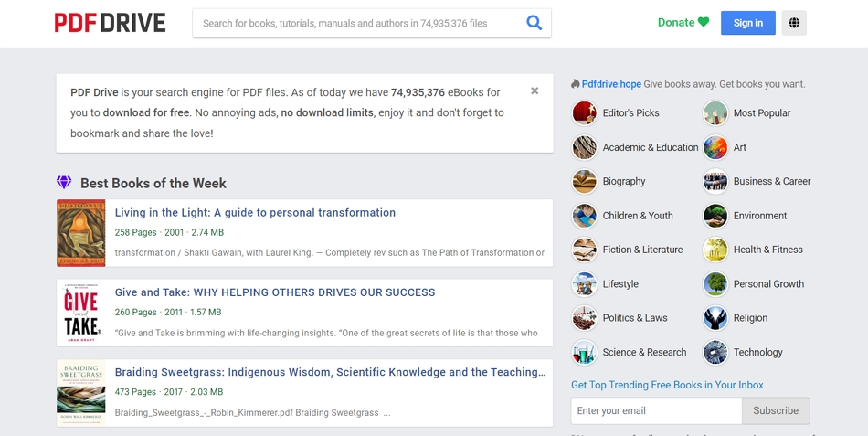
Task: Select the Most Popular category icon
Action: (x=715, y=113)
